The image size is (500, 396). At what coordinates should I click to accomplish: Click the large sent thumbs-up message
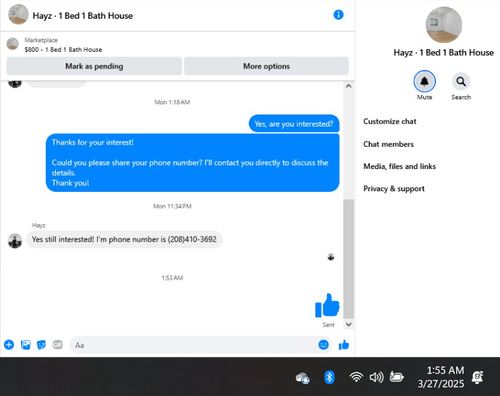click(x=327, y=305)
